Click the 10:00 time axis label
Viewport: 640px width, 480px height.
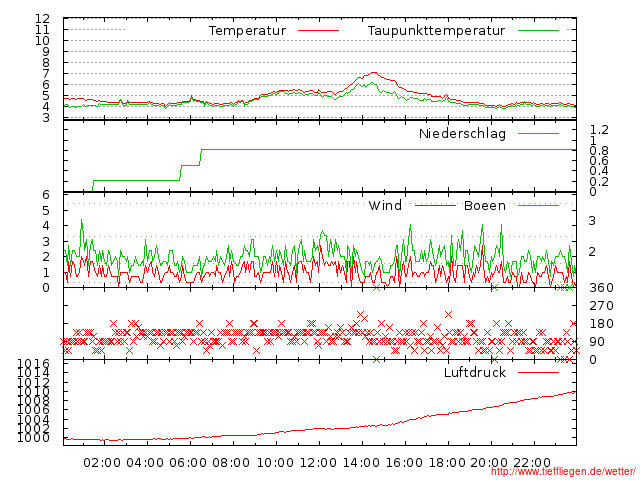coord(275,463)
